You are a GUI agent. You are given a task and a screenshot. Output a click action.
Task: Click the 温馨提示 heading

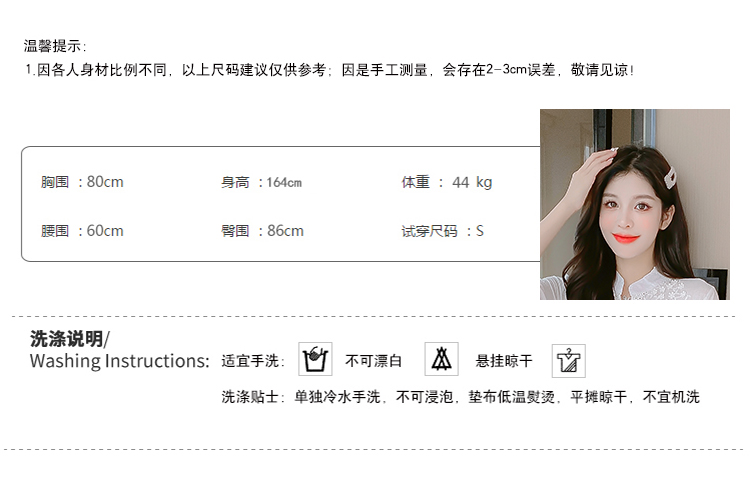pyautogui.click(x=55, y=46)
